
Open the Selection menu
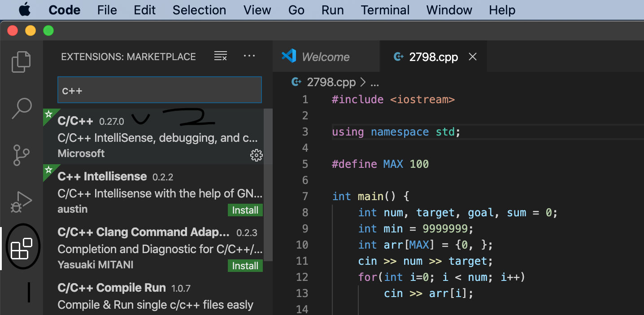tap(199, 10)
